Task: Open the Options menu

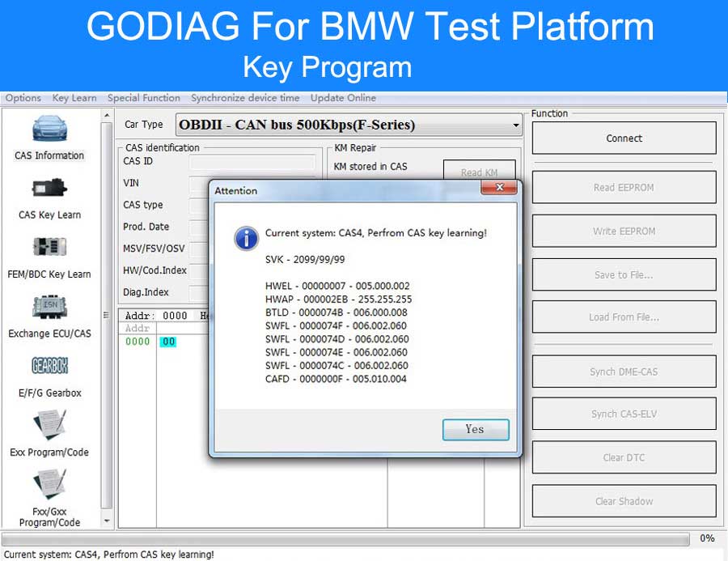Action: 23,97
